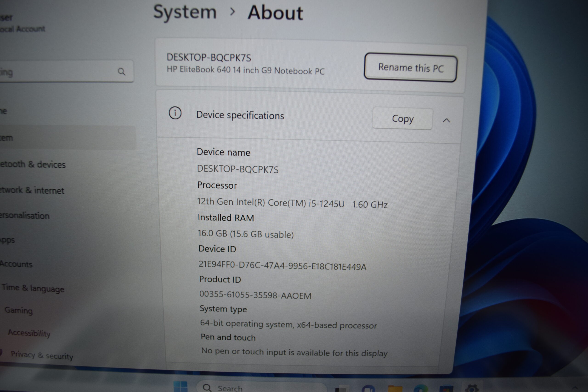Open Privacy & security settings
This screenshot has height=392, width=588.
(x=42, y=355)
